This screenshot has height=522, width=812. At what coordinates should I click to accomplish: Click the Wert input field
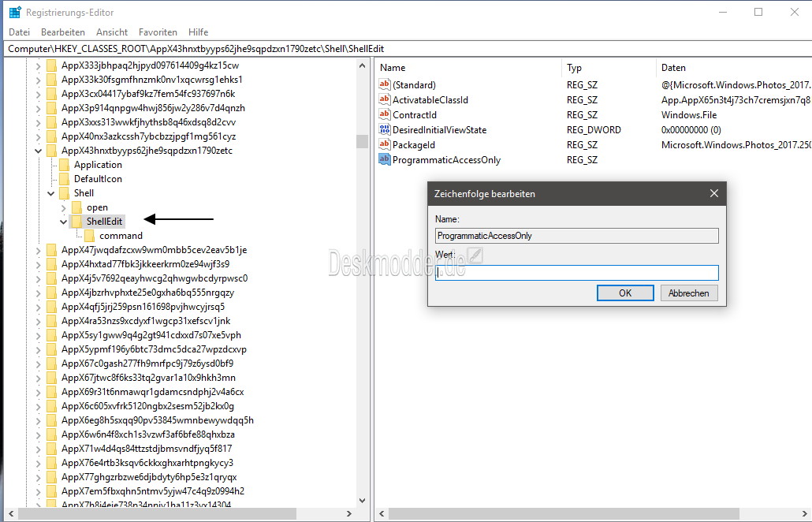tap(577, 272)
